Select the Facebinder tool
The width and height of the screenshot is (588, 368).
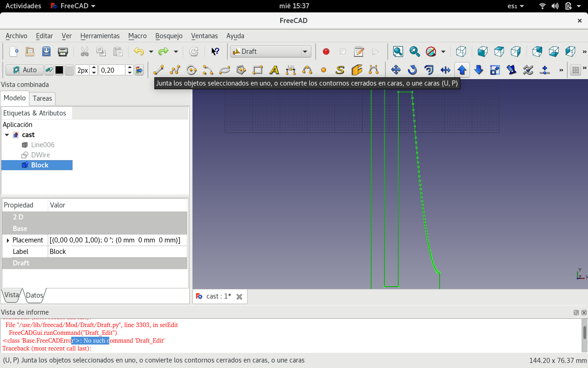point(356,70)
